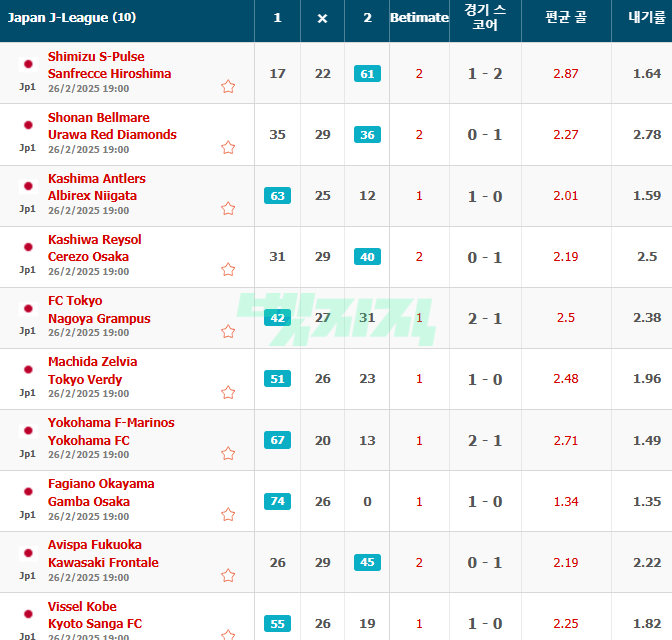Click the highlighted 63 probability badge
Viewport: 672px width, 640px height.
pyautogui.click(x=277, y=195)
